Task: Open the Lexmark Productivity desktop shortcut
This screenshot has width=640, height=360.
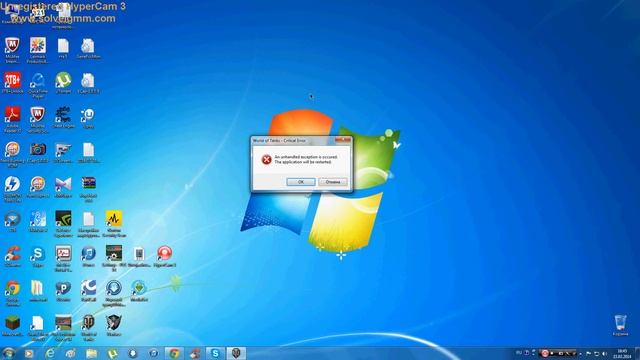Action: pos(38,50)
